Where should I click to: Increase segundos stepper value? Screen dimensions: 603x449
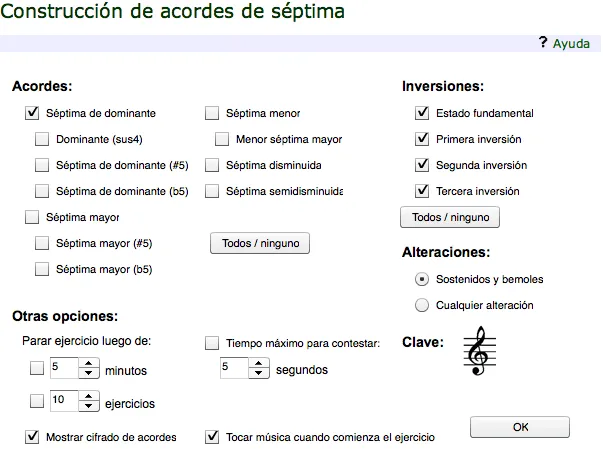[x=259, y=363]
